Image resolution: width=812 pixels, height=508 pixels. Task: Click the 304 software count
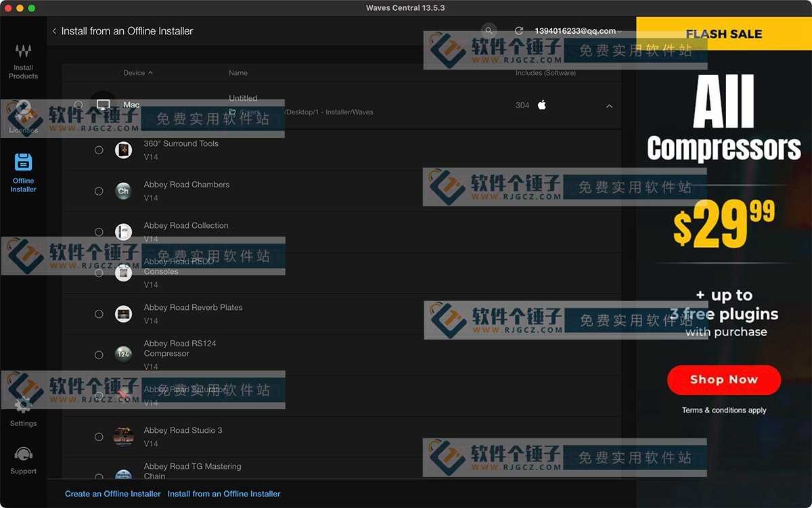(x=522, y=106)
